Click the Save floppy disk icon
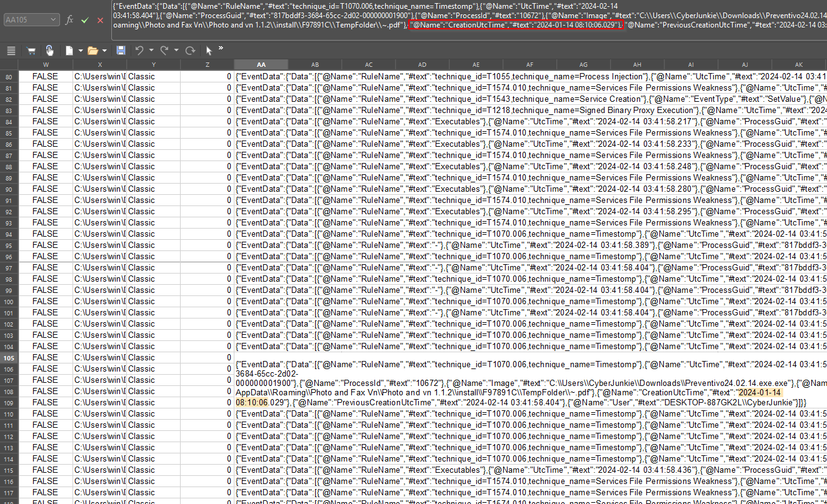Image resolution: width=827 pixels, height=504 pixels. point(121,51)
